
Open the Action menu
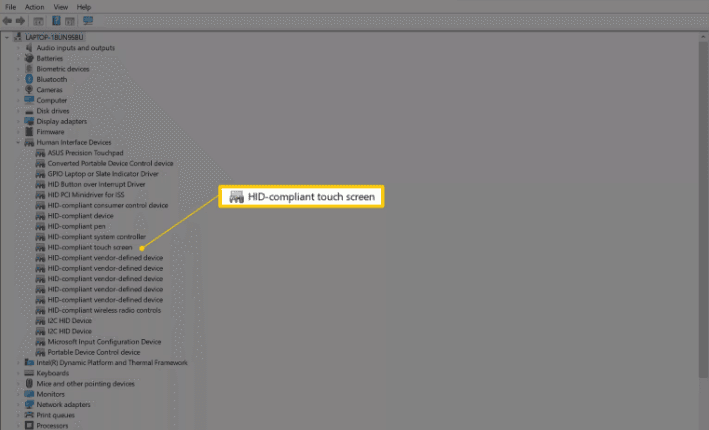point(34,7)
